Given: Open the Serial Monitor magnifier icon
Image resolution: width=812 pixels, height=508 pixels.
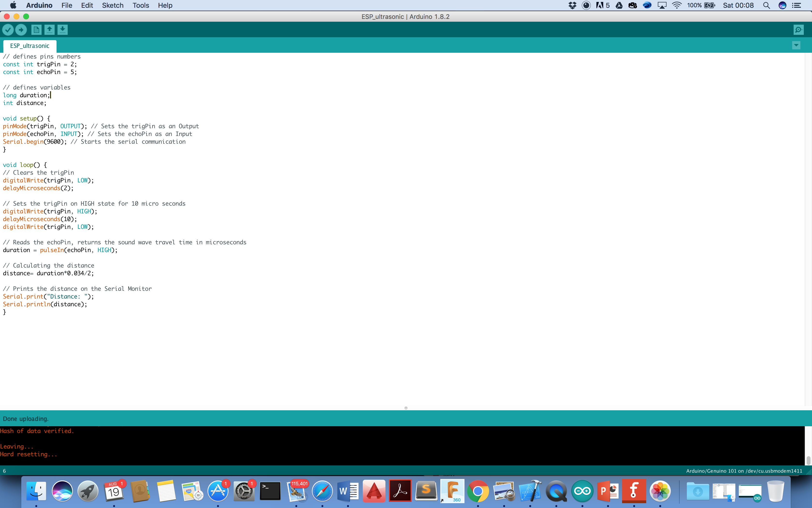Looking at the screenshot, I should click(x=798, y=30).
